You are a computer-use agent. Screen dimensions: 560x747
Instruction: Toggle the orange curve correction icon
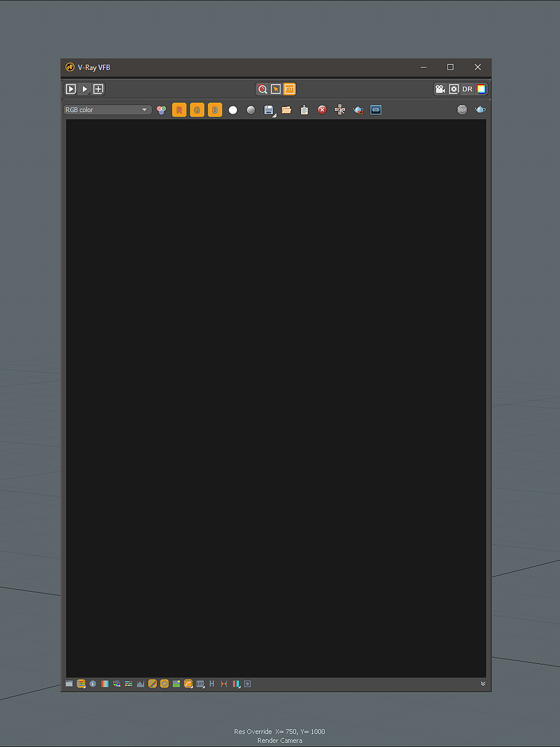point(152,683)
